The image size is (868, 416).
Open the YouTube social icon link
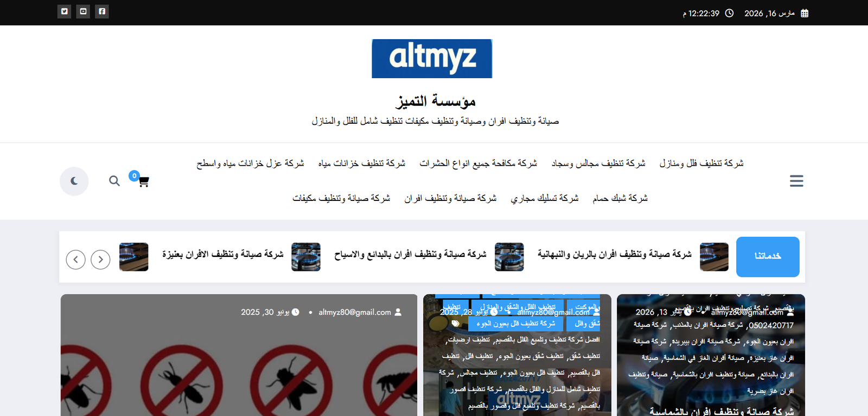pos(83,11)
